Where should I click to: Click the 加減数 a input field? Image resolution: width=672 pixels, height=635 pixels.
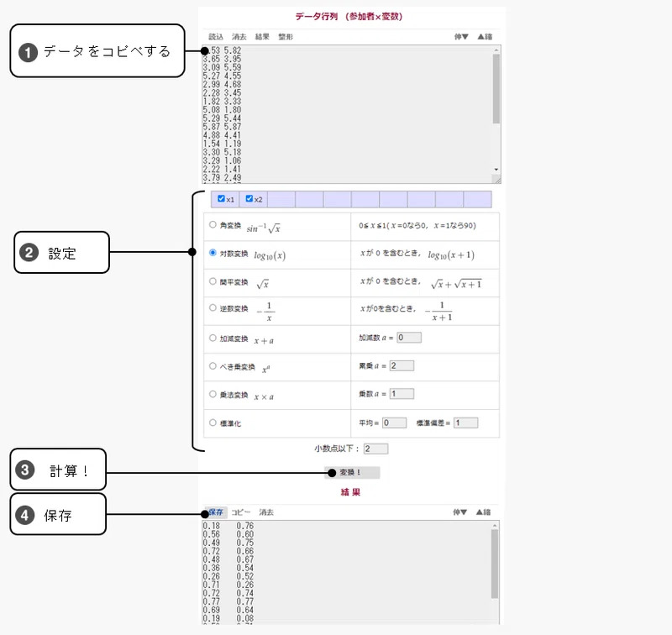tap(409, 338)
